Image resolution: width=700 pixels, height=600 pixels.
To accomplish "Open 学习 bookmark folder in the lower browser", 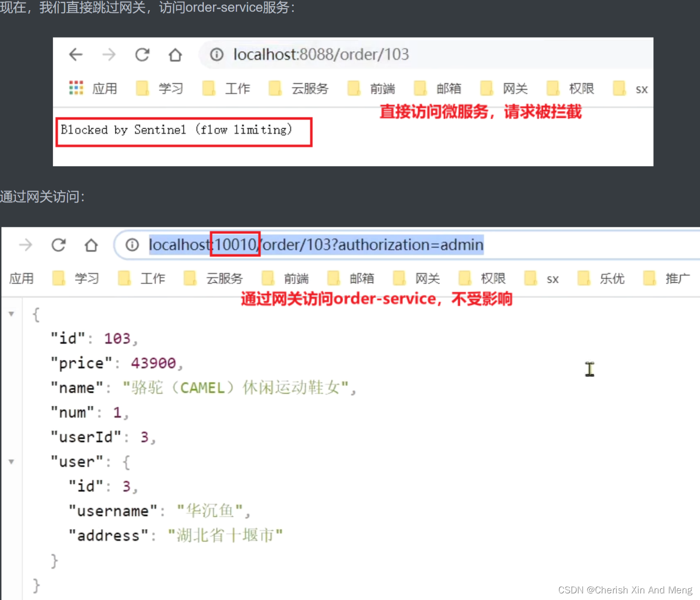I will click(x=76, y=278).
